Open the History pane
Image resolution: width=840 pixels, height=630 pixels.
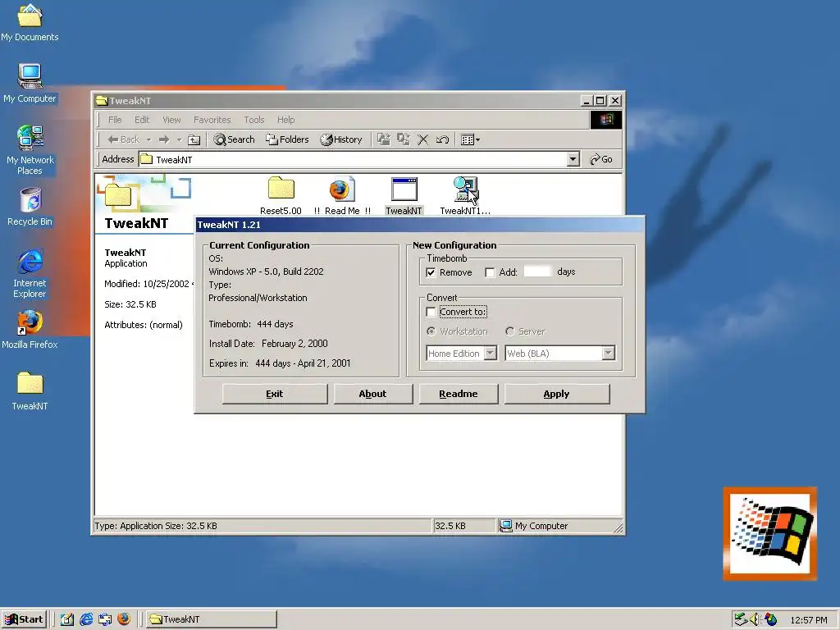341,139
